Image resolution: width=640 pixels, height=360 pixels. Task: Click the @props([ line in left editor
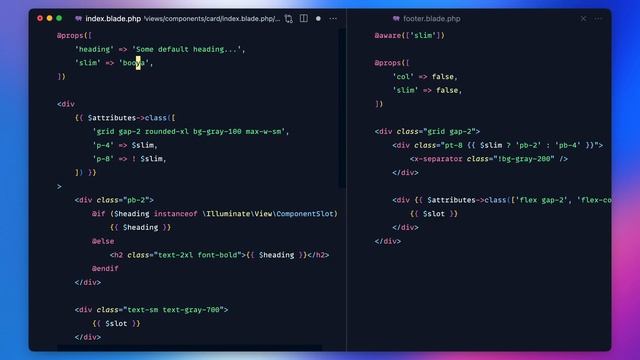74,36
